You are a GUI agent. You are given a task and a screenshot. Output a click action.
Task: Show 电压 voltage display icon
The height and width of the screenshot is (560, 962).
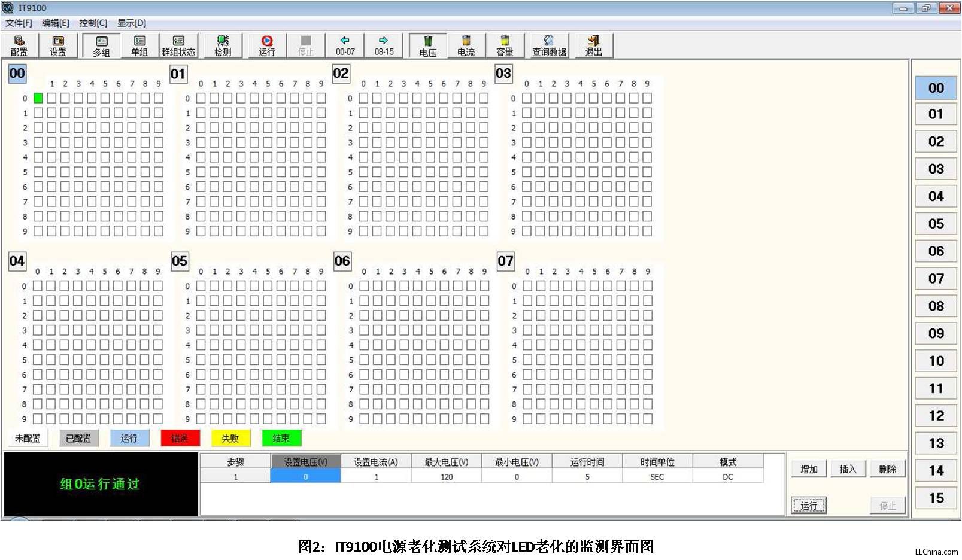(427, 45)
